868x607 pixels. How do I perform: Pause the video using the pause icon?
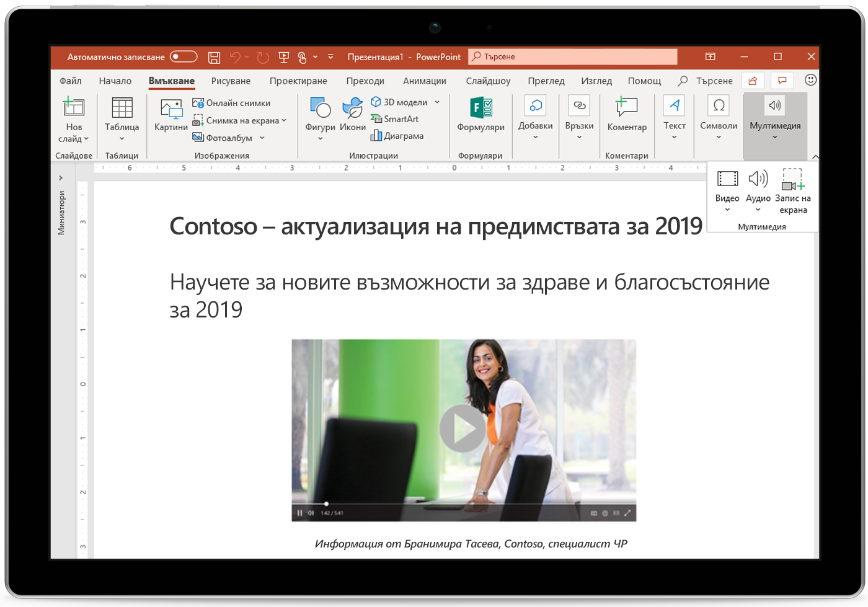click(x=299, y=513)
